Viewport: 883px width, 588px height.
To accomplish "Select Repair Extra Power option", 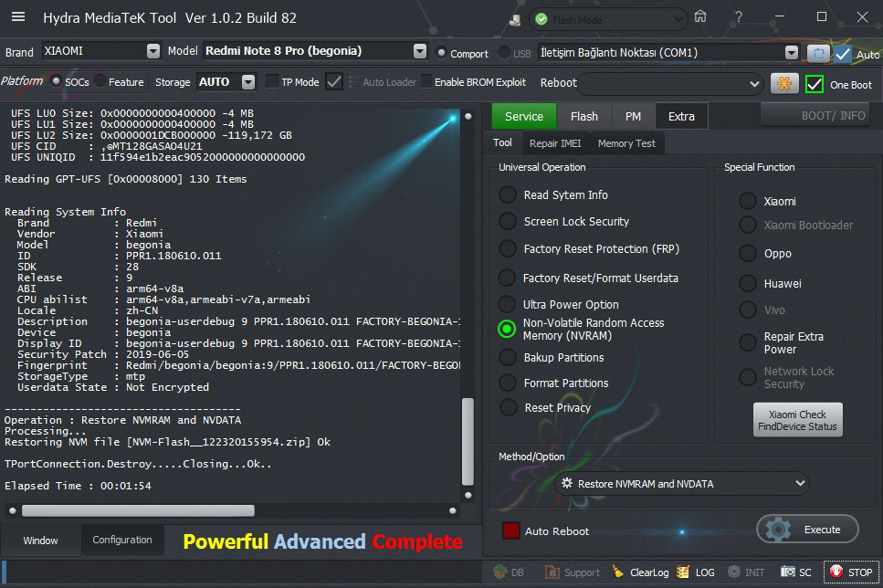I will [748, 342].
